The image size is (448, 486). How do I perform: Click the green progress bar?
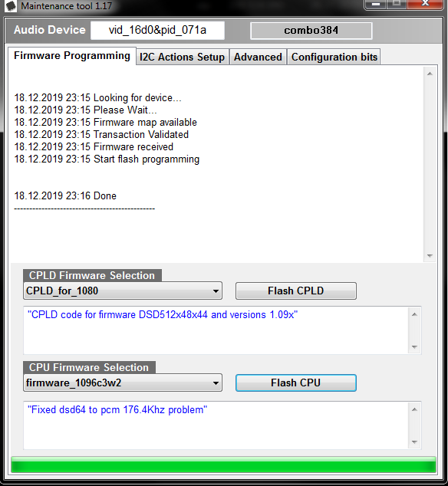pos(223,465)
